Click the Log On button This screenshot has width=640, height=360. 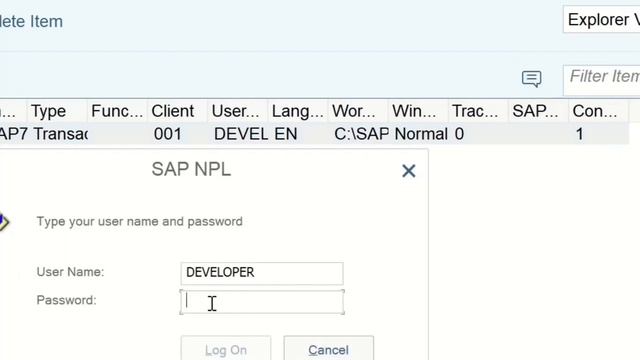226,349
